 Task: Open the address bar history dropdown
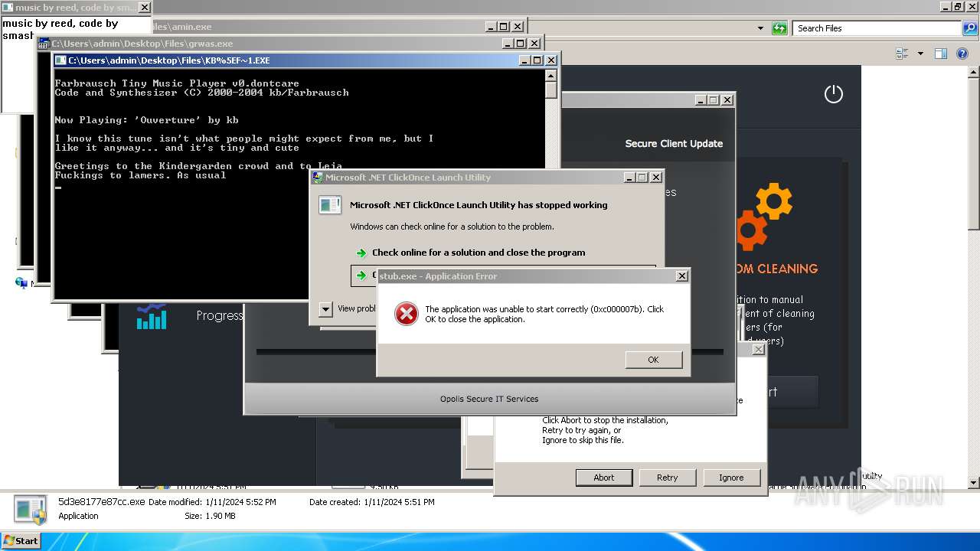[x=760, y=28]
